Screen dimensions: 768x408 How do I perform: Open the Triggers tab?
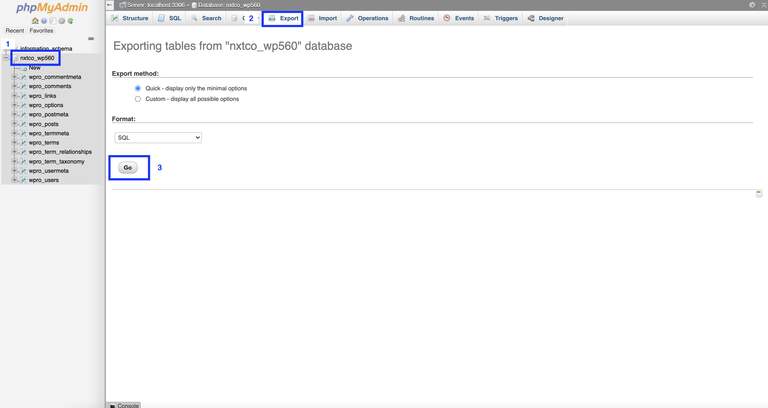tap(501, 18)
